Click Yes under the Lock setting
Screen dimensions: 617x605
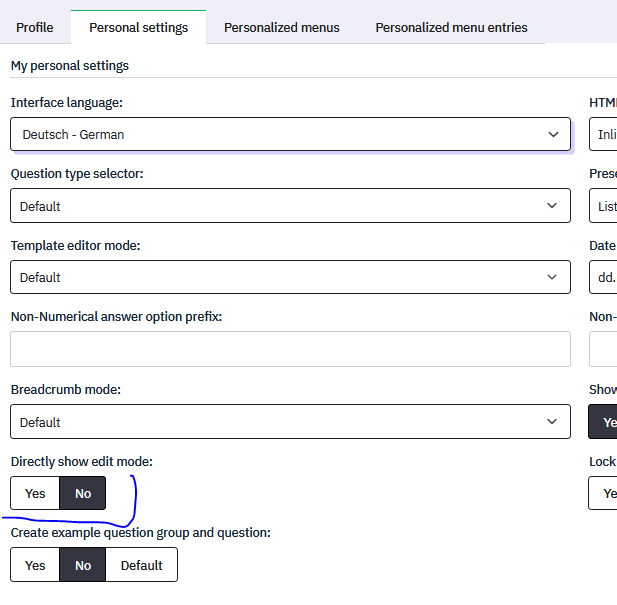[x=604, y=493]
